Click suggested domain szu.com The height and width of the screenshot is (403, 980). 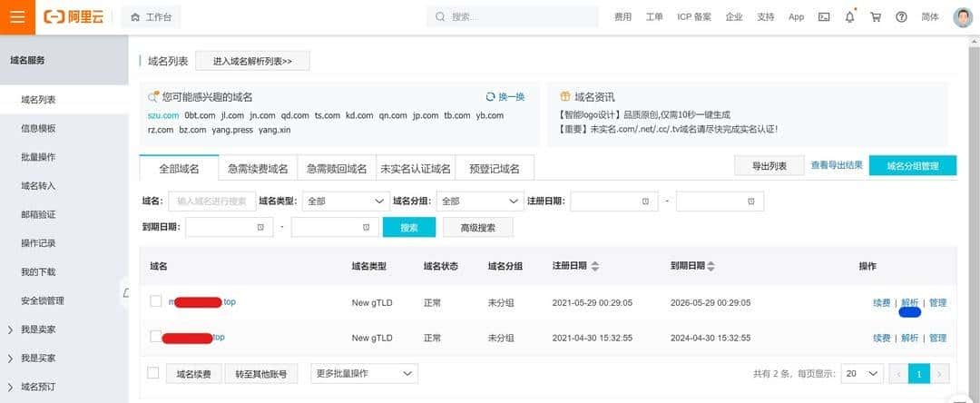pyautogui.click(x=163, y=115)
